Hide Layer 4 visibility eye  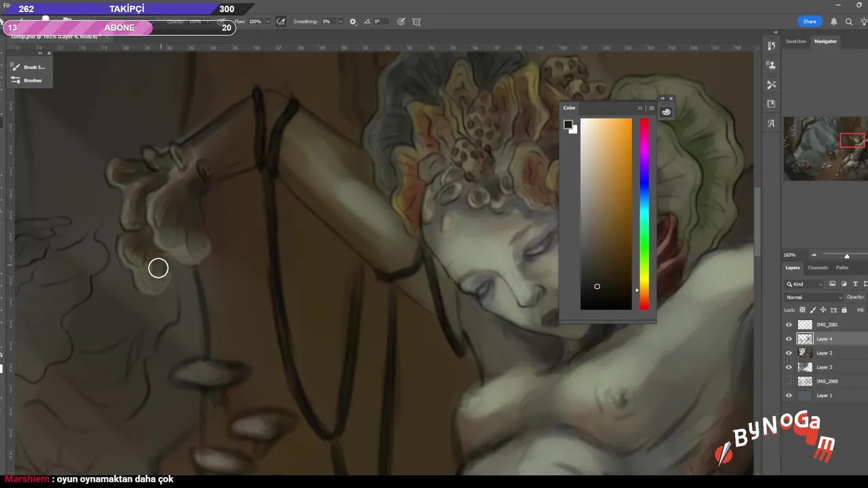pyautogui.click(x=789, y=339)
